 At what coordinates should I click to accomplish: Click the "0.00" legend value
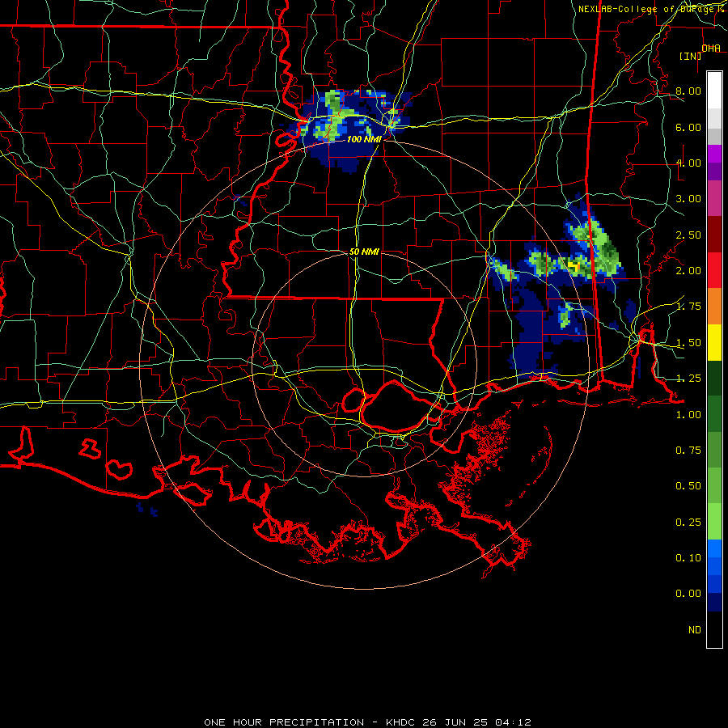[688, 594]
